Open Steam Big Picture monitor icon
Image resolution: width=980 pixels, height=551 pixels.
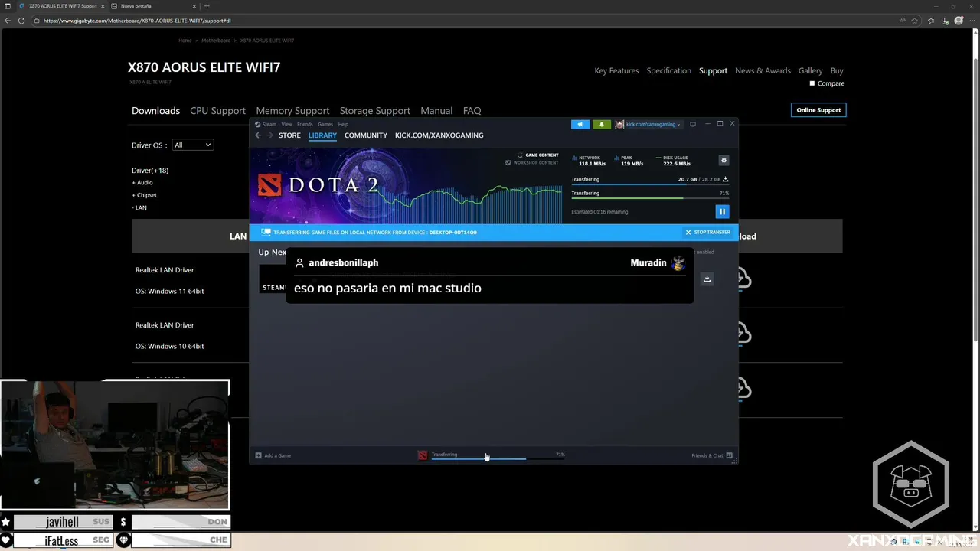[x=693, y=124]
